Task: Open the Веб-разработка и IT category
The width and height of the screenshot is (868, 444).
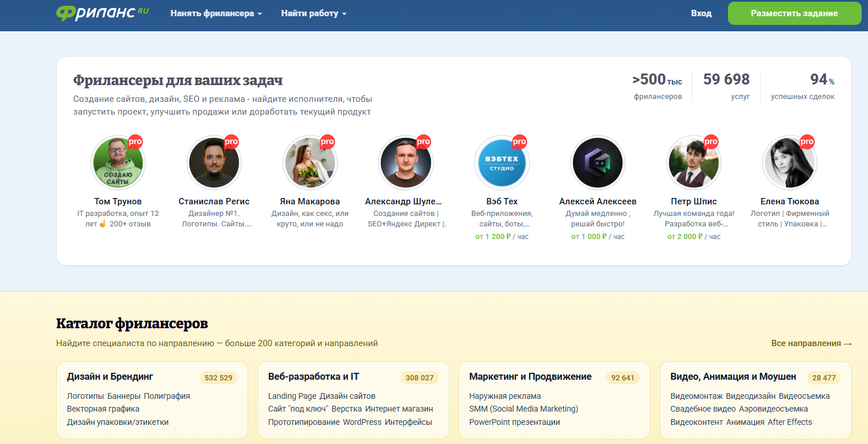Action: click(x=314, y=377)
